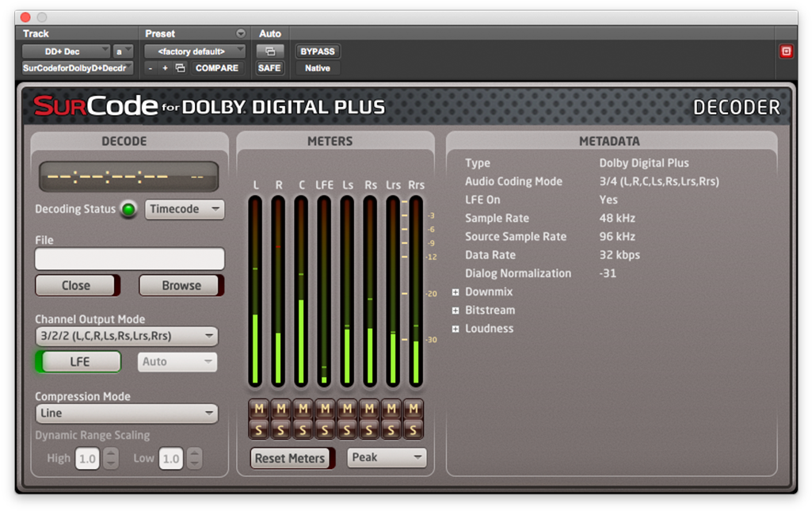This screenshot has height=511, width=812.
Task: Click the Auto automation enable icon
Action: (x=269, y=51)
